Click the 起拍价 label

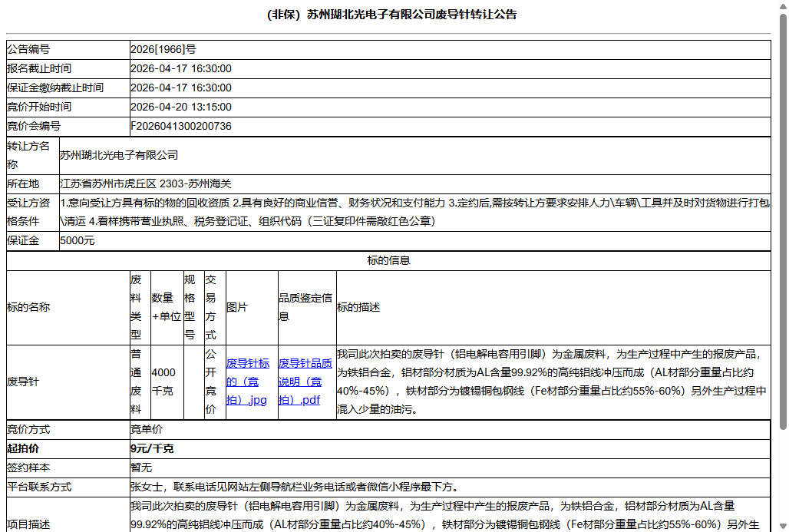[23, 448]
